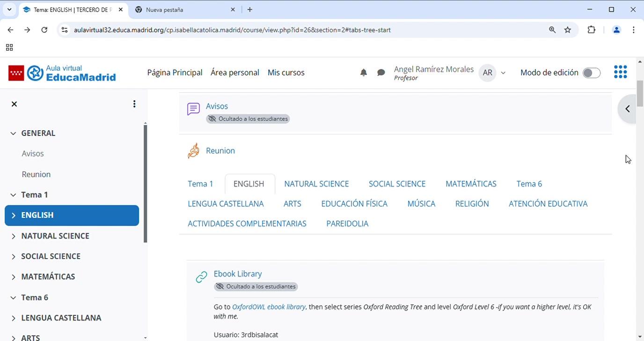Switch to the EDUCACIÓN FÍSICA tab
This screenshot has width=644, height=341.
pyautogui.click(x=354, y=204)
